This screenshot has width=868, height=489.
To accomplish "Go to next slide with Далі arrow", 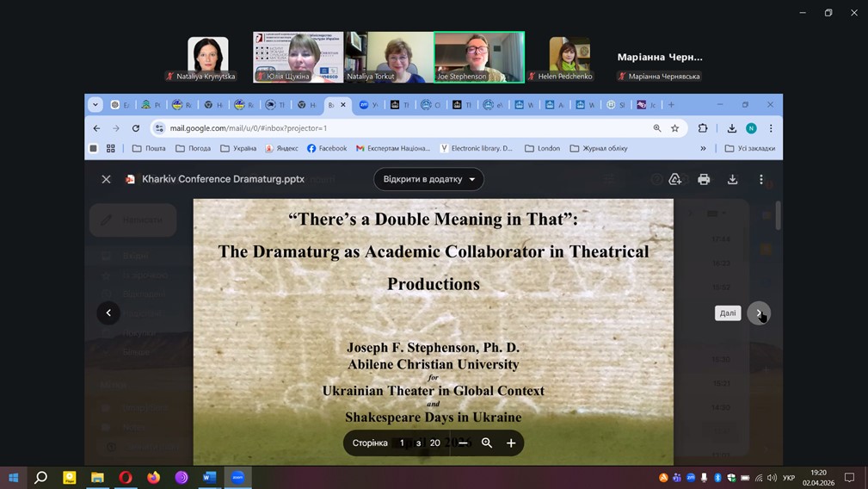I will point(758,313).
